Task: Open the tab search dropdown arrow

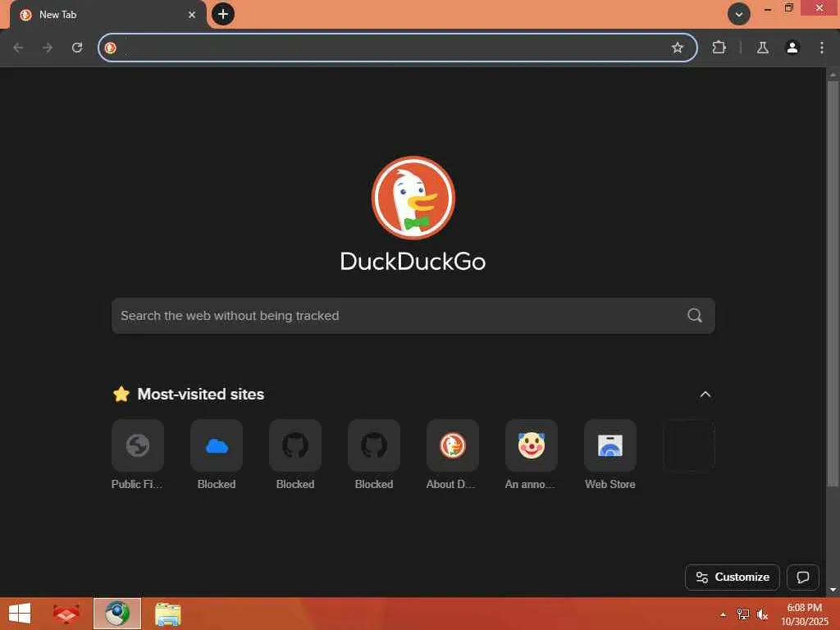Action: coord(739,15)
